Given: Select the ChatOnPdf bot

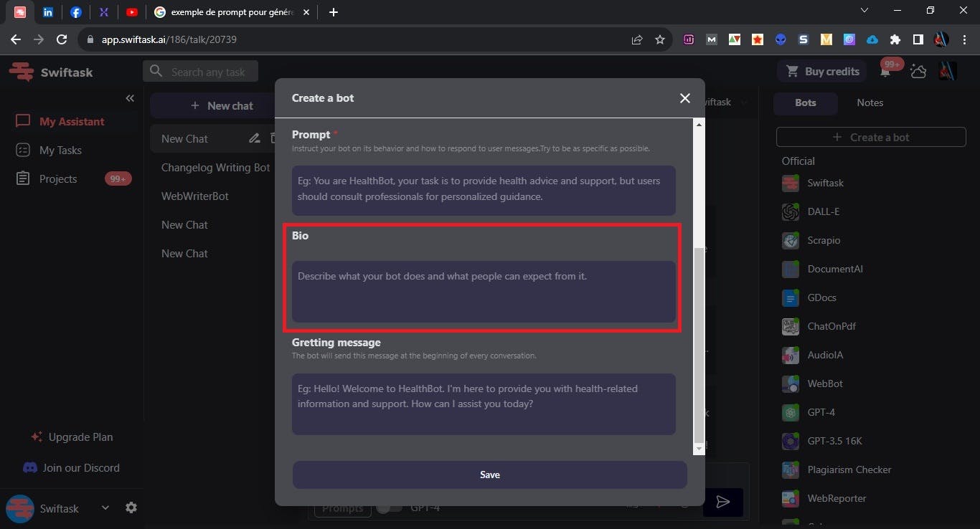Looking at the screenshot, I should tap(819, 326).
